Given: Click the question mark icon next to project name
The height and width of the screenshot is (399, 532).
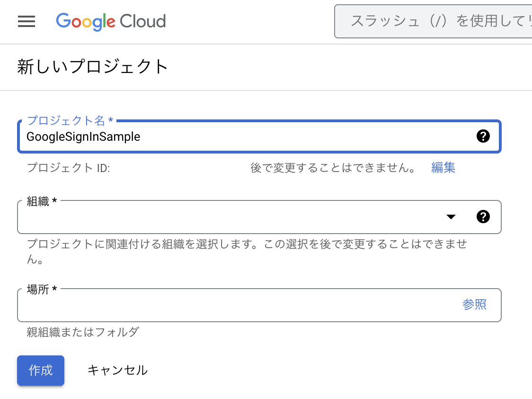Looking at the screenshot, I should click(x=483, y=136).
